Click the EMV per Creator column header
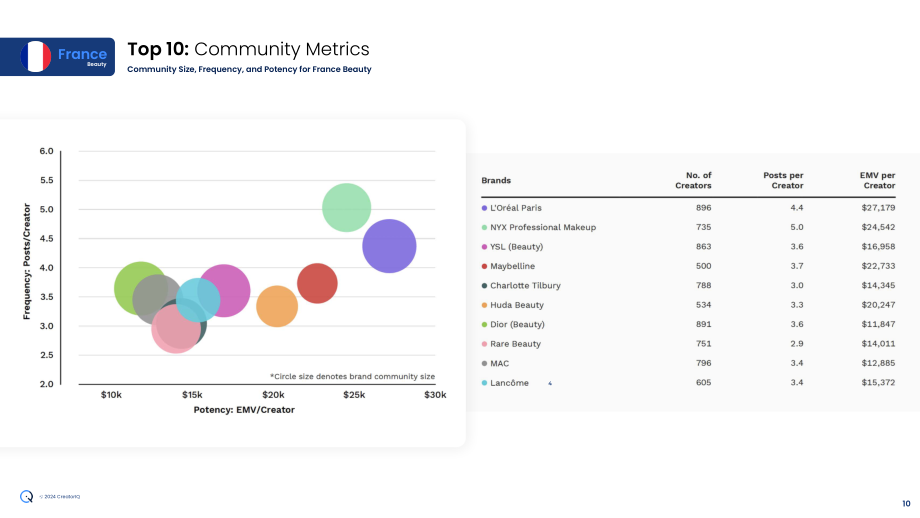This screenshot has height=518, width=920. pyautogui.click(x=877, y=180)
